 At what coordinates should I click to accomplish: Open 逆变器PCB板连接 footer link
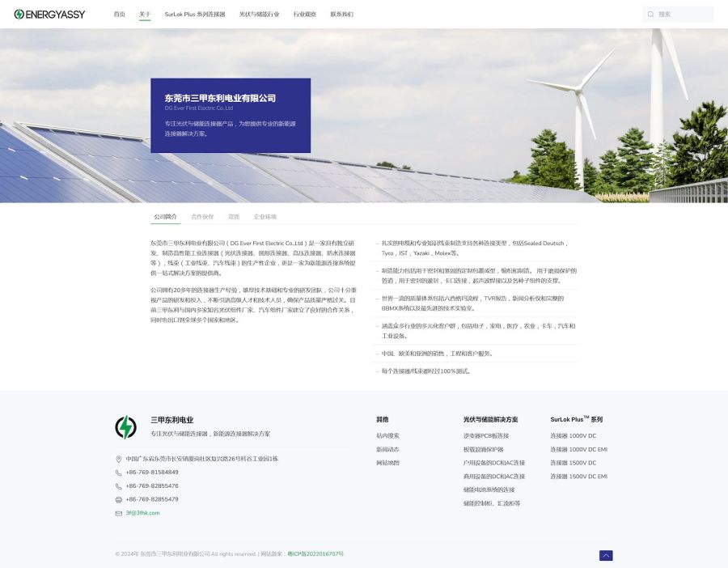coord(486,436)
